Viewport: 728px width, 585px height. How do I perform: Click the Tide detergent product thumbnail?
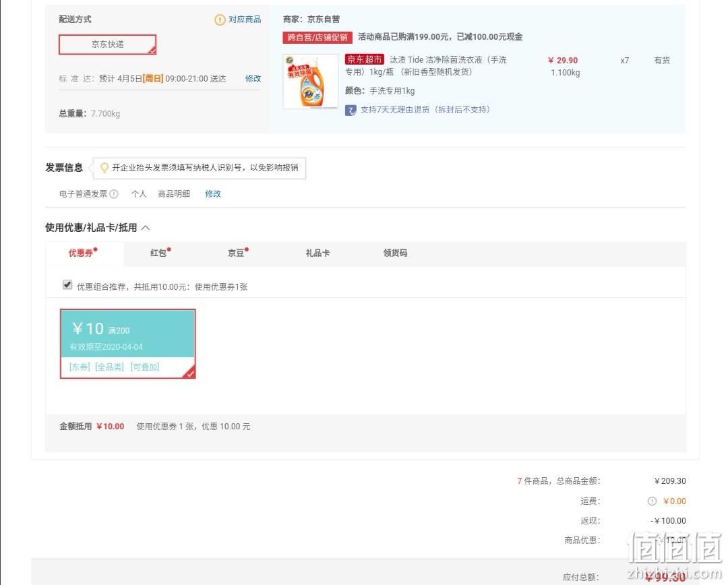[x=311, y=82]
